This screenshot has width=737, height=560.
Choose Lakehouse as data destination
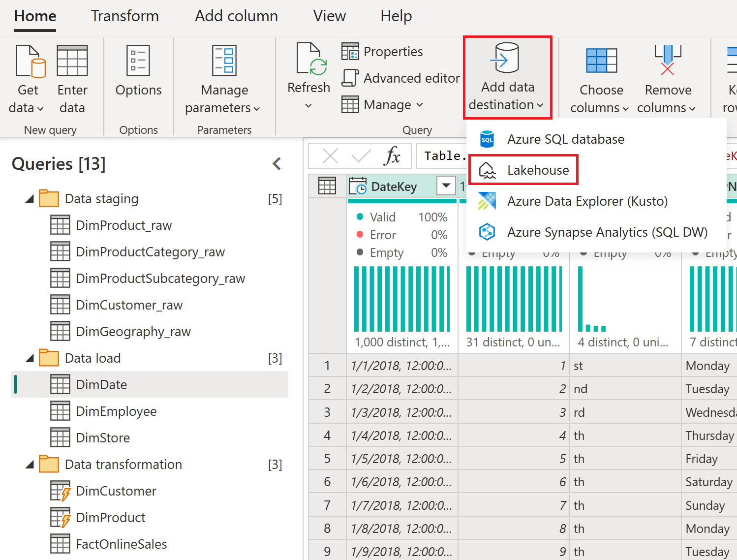click(523, 170)
